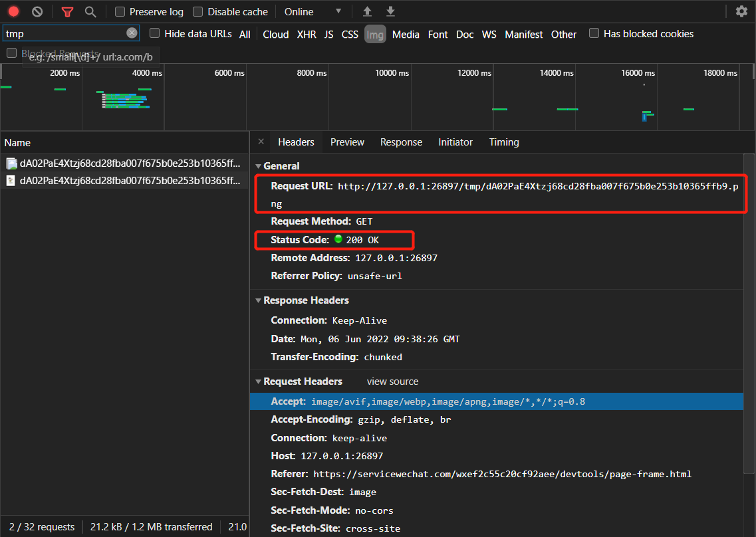
Task: Enable Has blocked cookies checkbox
Action: pyautogui.click(x=594, y=33)
